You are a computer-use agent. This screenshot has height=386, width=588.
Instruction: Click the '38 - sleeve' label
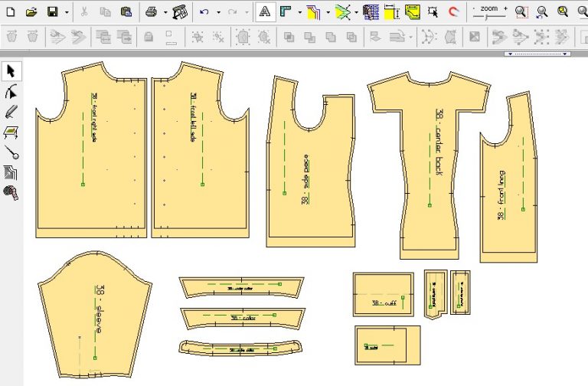pyautogui.click(x=100, y=309)
